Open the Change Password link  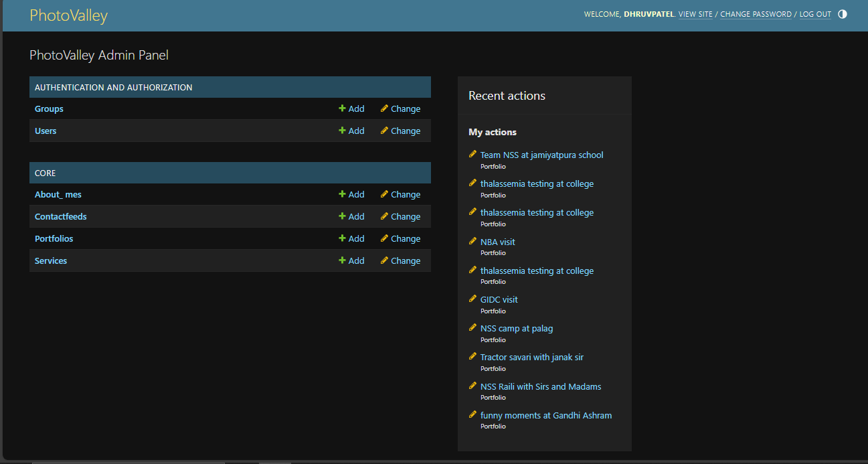pyautogui.click(x=756, y=14)
